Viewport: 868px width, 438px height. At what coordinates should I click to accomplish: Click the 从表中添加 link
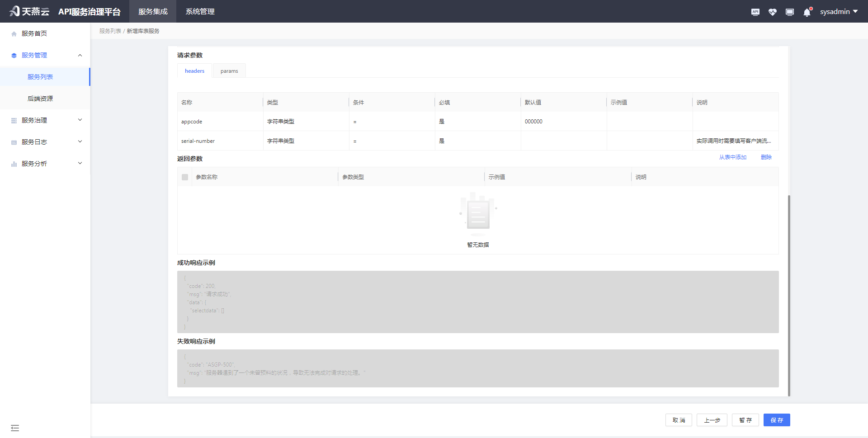pyautogui.click(x=732, y=157)
